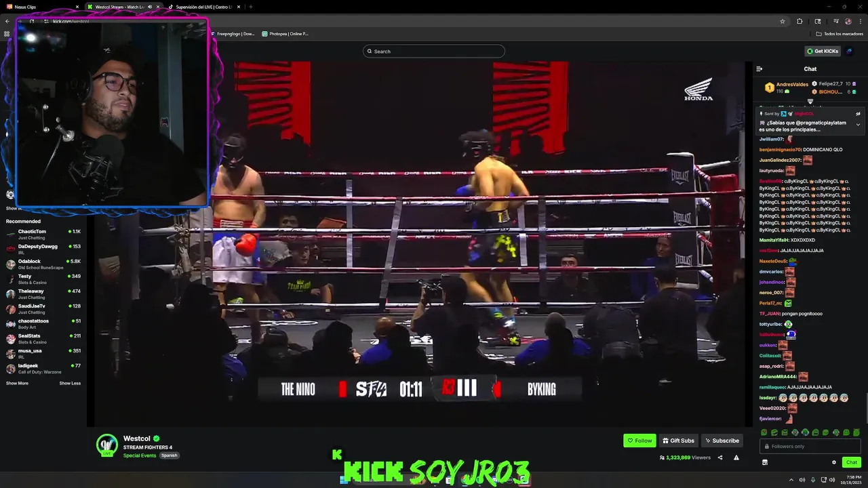Subscribe to Westcol
The height and width of the screenshot is (488, 868).
pyautogui.click(x=722, y=441)
